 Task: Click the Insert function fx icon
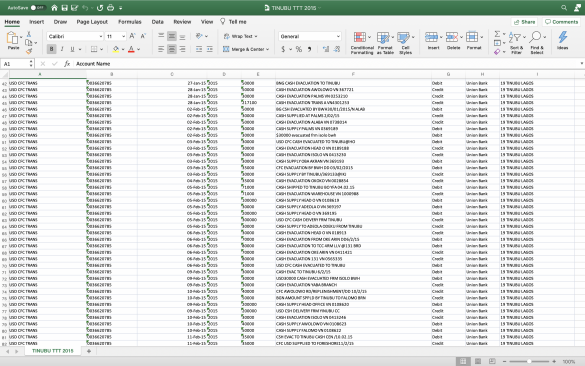pos(67,64)
